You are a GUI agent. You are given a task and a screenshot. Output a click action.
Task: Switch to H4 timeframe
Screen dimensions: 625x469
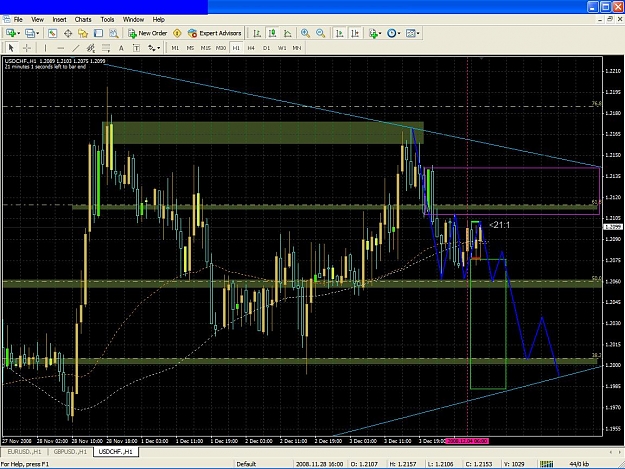tap(251, 48)
